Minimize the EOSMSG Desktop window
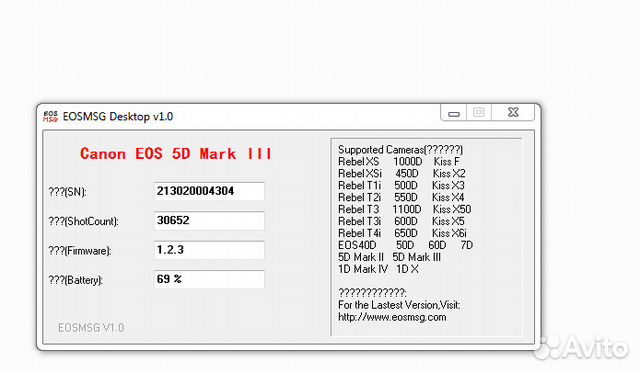Image resolution: width=640 pixels, height=373 pixels. click(x=454, y=113)
